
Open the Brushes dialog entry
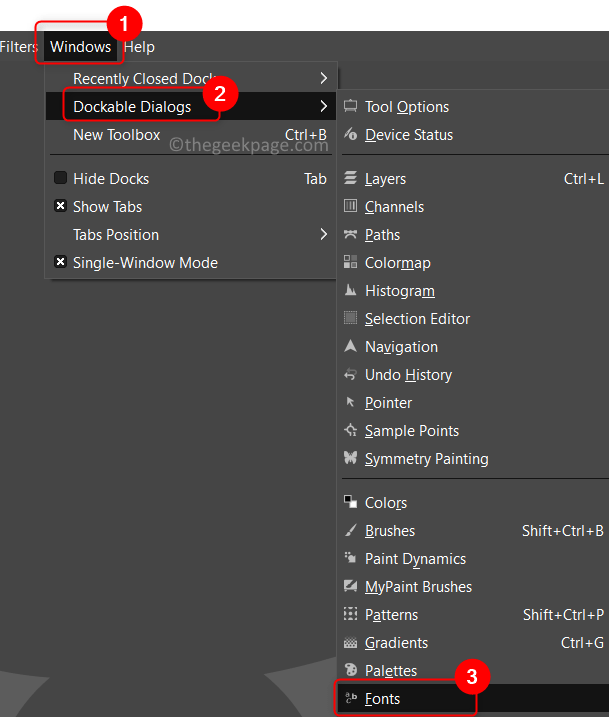point(474,530)
